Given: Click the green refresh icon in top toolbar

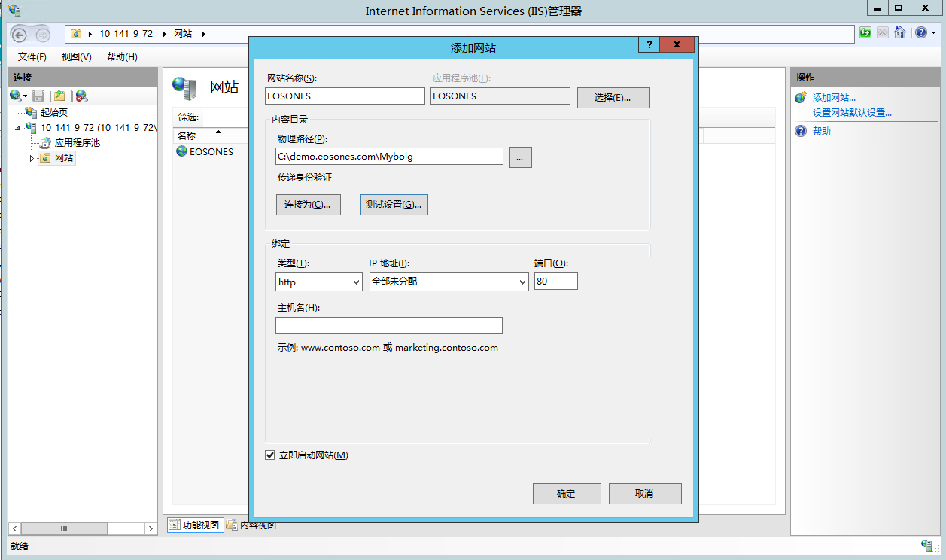Looking at the screenshot, I should pos(864,32).
